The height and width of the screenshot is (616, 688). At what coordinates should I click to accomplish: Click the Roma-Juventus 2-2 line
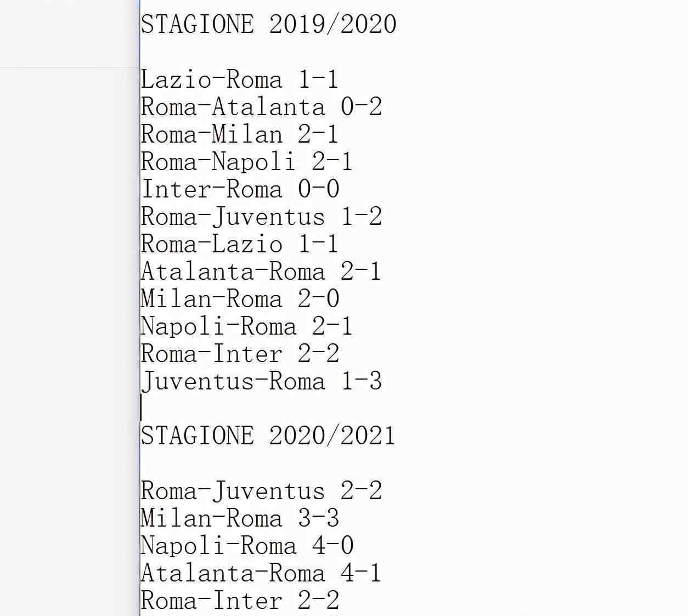click(x=261, y=491)
